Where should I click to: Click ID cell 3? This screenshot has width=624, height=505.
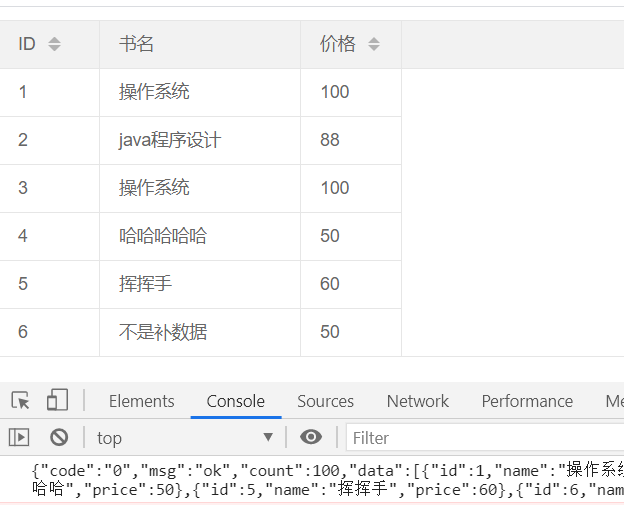pyautogui.click(x=49, y=188)
